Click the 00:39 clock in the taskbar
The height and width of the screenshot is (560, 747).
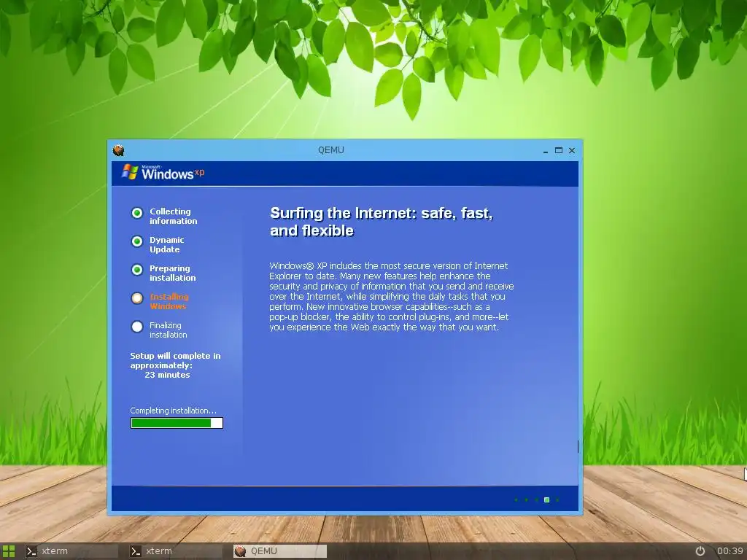pyautogui.click(x=729, y=551)
